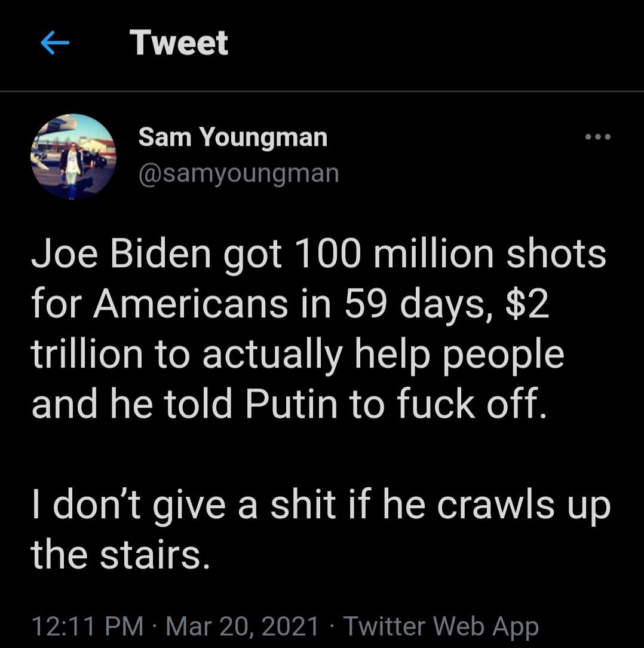Click the Sam Youngman display name
Screen dimensions: 644x648
233,138
